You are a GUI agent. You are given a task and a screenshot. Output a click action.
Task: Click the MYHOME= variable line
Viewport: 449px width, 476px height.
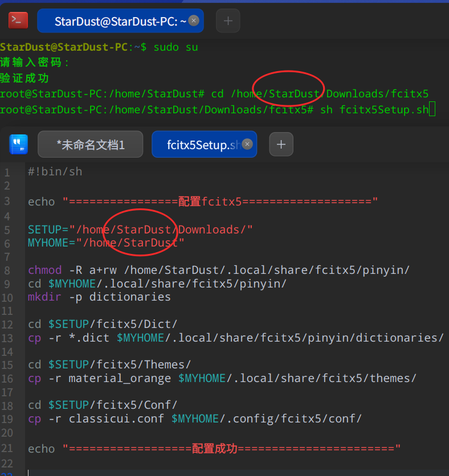106,243
